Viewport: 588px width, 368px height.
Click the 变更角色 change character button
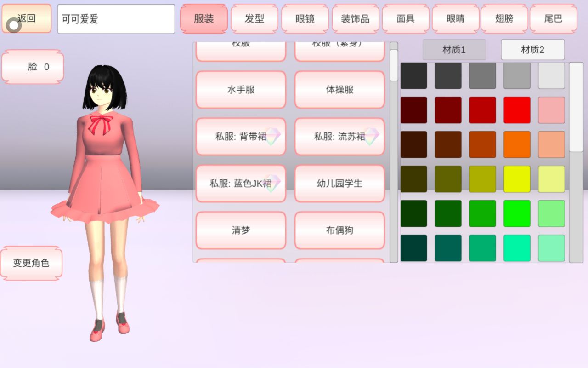tap(31, 263)
